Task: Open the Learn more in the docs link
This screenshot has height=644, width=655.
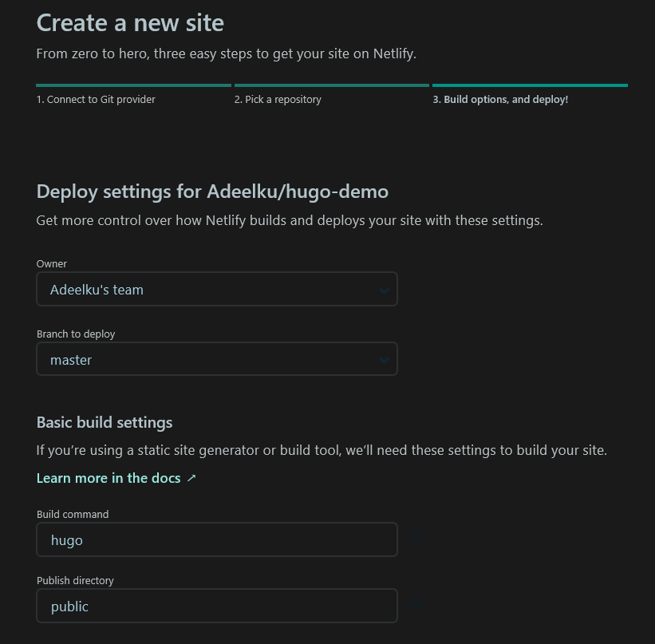Action: point(109,478)
